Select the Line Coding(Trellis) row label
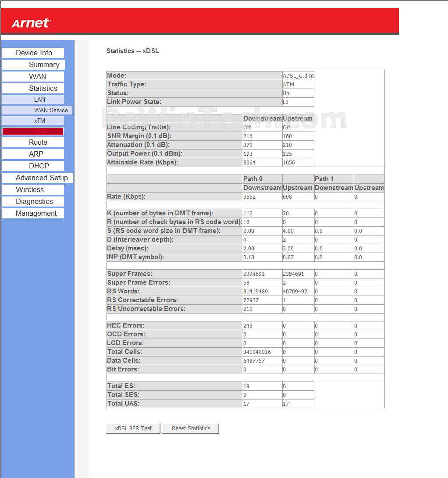Viewport: 448px width, 478px height. click(139, 127)
